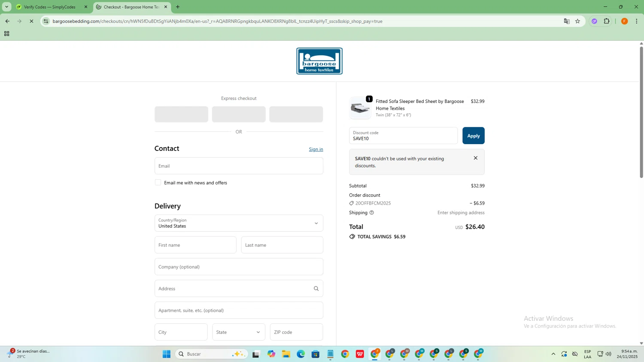Image resolution: width=644 pixels, height=362 pixels.
Task: Show hidden system tray icons
Action: click(x=553, y=354)
